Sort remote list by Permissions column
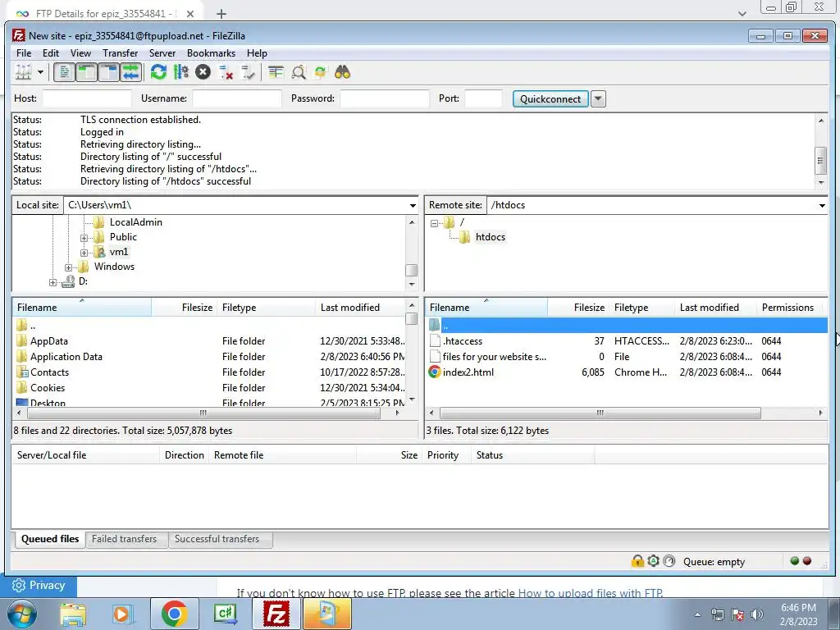Screen dimensions: 840x630 (787, 308)
